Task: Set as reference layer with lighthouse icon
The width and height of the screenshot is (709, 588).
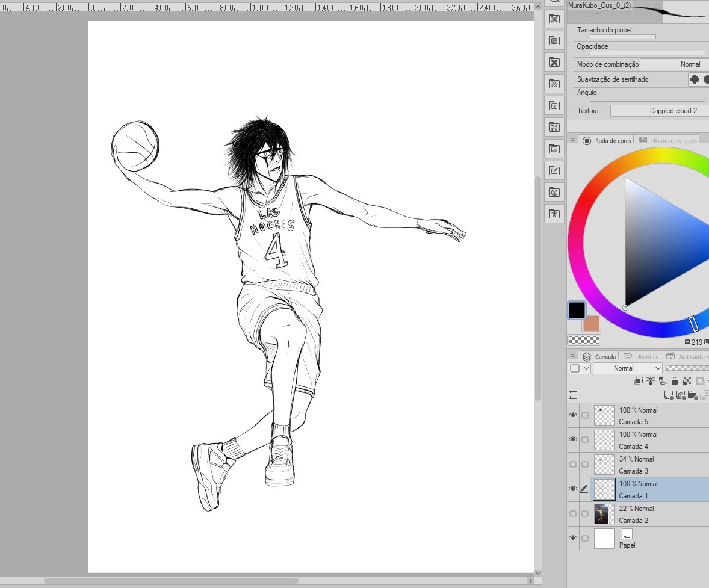Action: [x=651, y=382]
